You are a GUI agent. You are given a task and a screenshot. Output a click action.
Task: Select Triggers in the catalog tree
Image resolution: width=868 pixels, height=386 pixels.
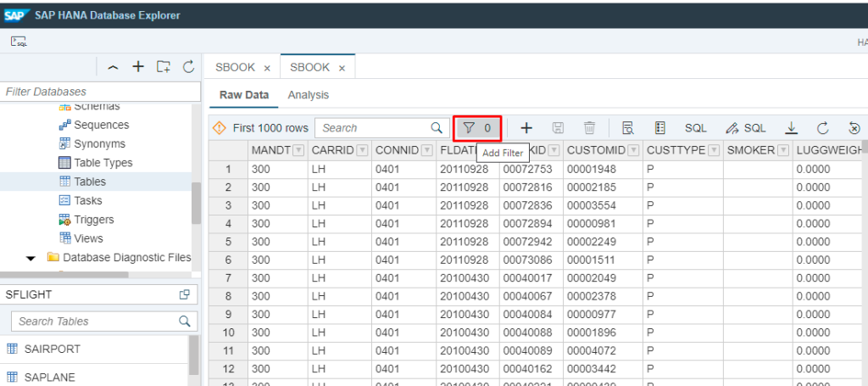pyautogui.click(x=94, y=220)
